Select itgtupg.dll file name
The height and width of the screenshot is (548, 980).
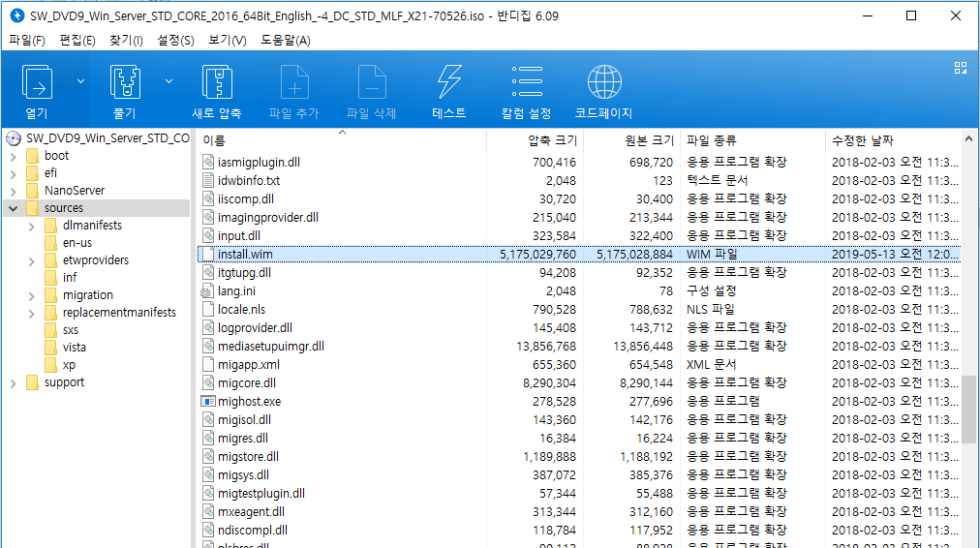click(x=244, y=272)
